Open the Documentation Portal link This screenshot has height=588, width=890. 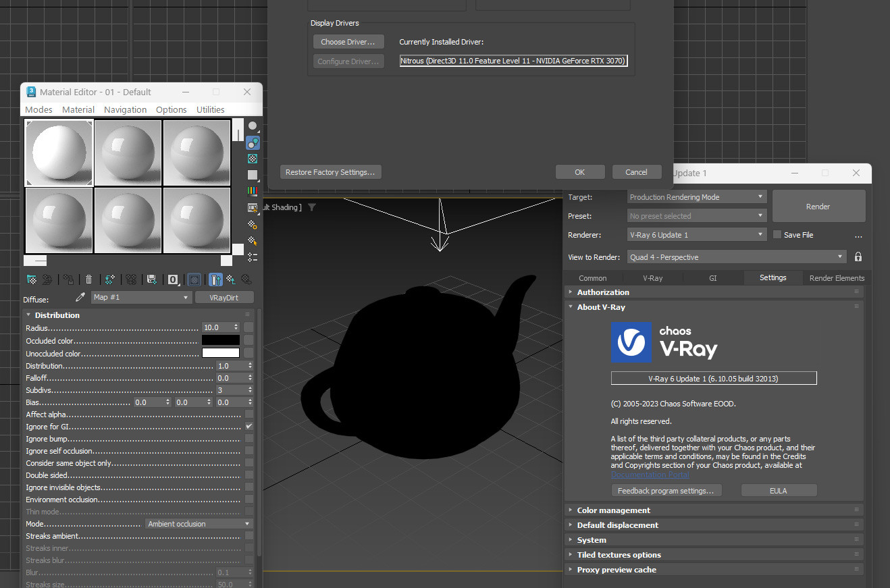click(x=650, y=475)
